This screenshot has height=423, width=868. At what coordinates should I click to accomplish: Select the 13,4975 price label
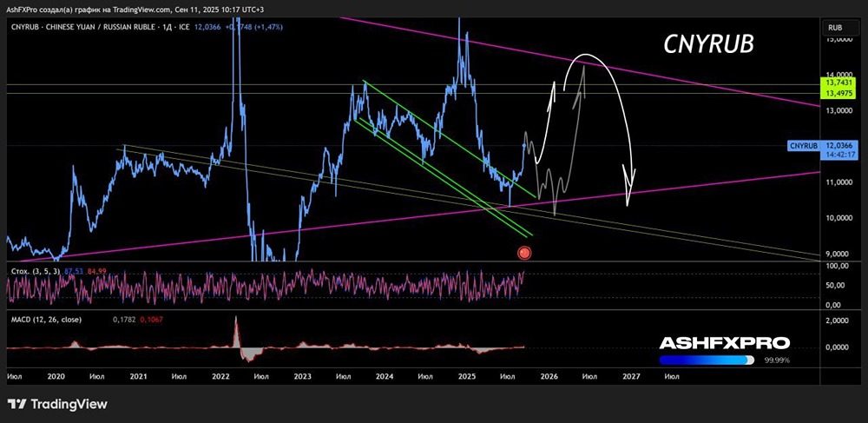[839, 92]
